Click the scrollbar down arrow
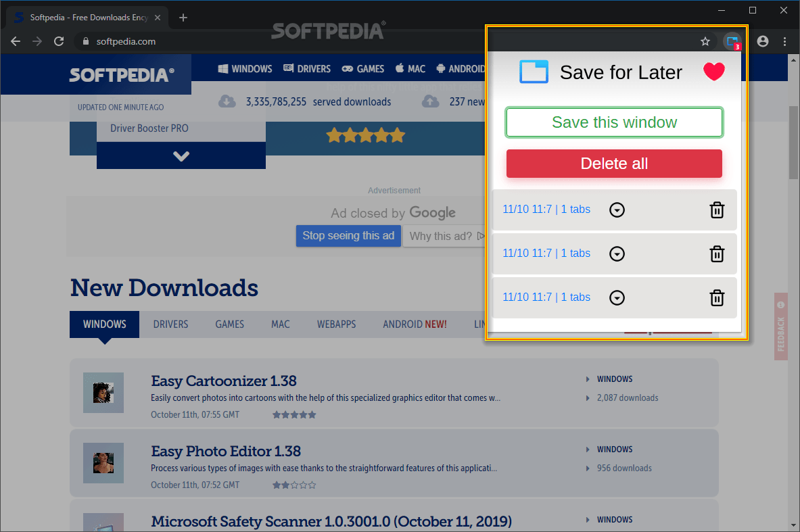Image resolution: width=800 pixels, height=532 pixels. pyautogui.click(x=793, y=525)
